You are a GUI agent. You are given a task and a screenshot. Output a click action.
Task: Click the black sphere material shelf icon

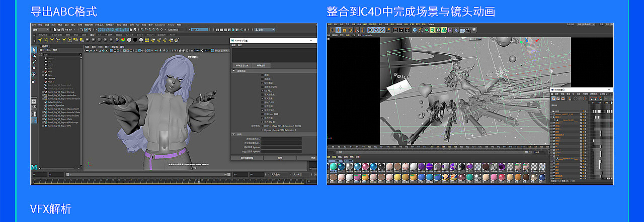coord(135,40)
